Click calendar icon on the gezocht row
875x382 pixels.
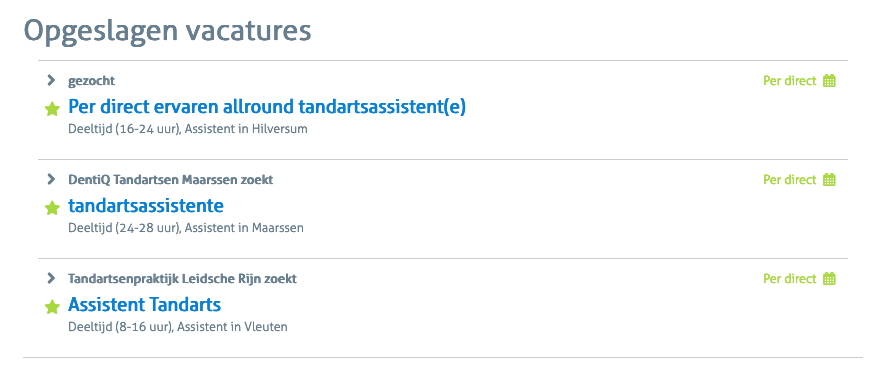830,81
